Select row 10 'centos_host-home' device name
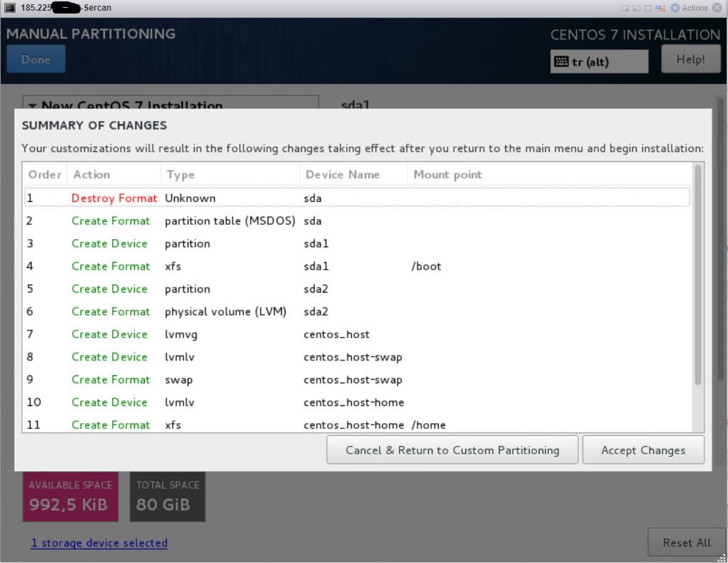 point(354,402)
